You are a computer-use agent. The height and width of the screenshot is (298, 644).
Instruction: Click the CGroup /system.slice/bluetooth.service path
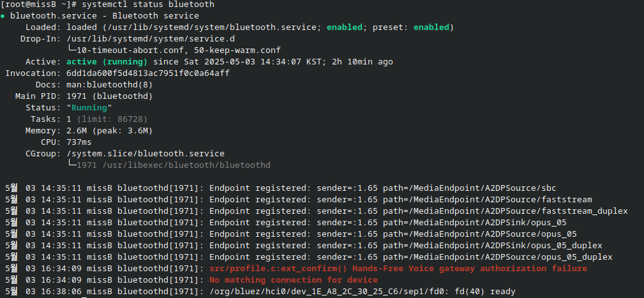click(146, 154)
